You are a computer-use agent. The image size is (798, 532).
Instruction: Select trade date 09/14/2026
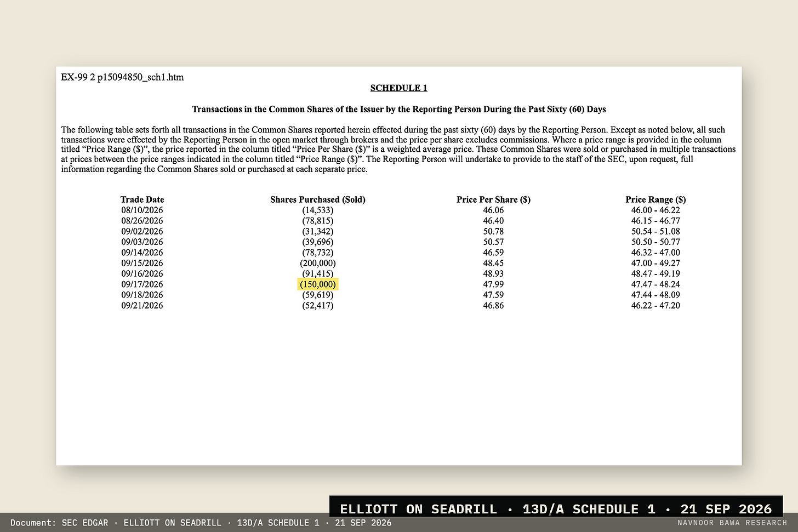[x=142, y=253]
